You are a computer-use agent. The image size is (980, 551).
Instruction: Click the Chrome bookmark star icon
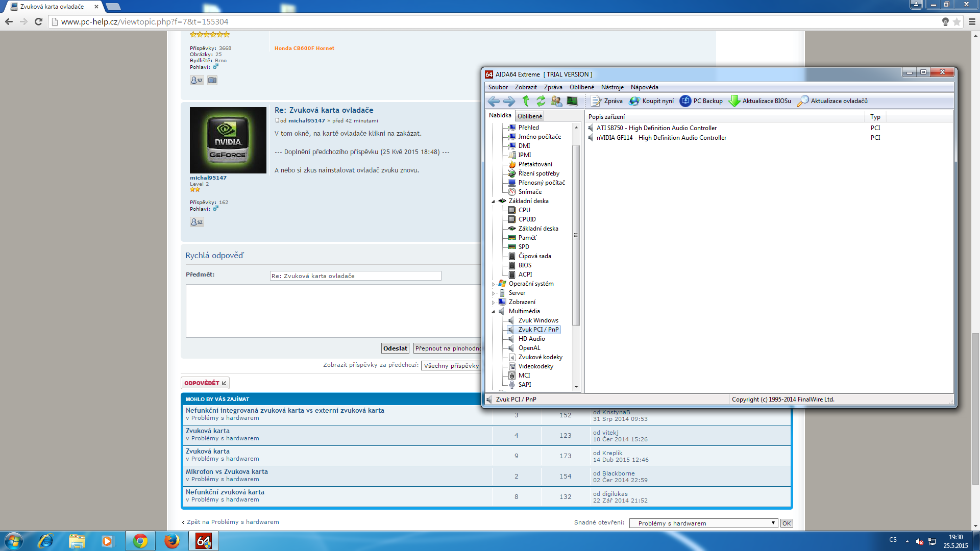[x=957, y=21]
